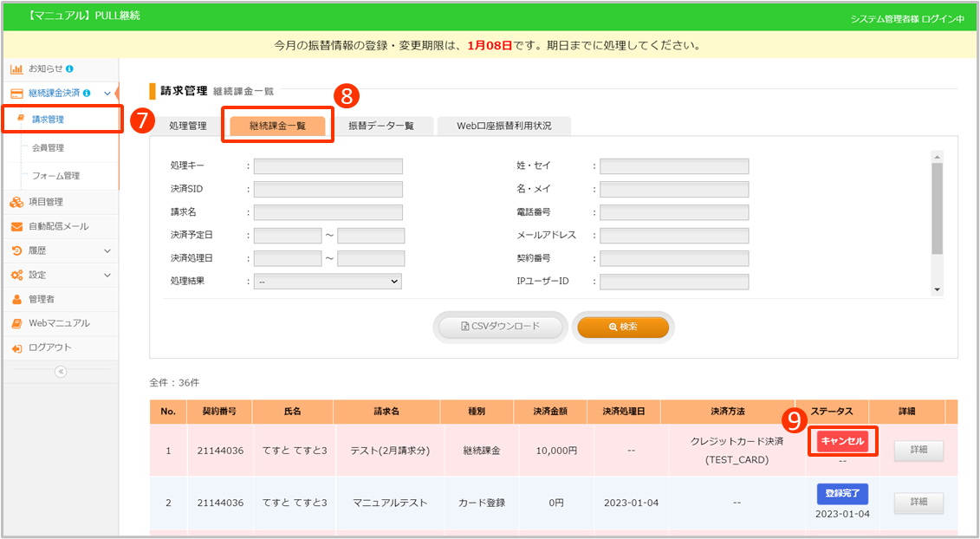Click the CSVダウンロード button
The image size is (980, 539).
tap(500, 327)
